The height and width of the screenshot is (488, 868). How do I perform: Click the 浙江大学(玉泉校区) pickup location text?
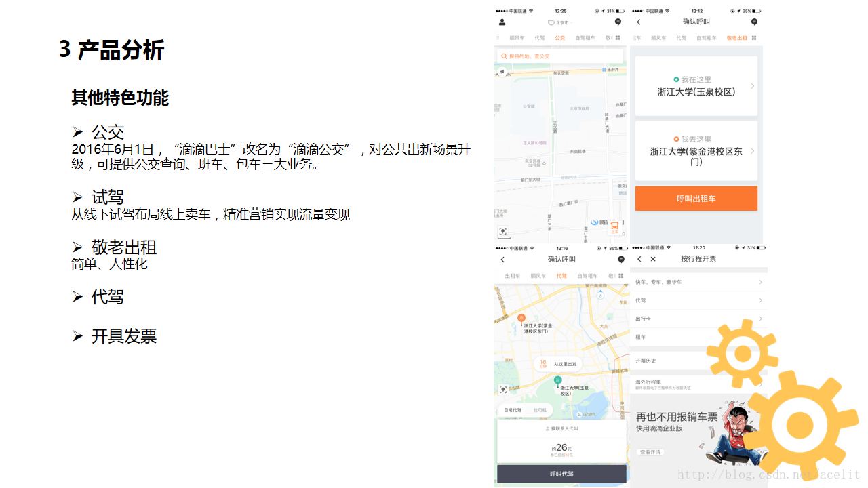(x=696, y=92)
